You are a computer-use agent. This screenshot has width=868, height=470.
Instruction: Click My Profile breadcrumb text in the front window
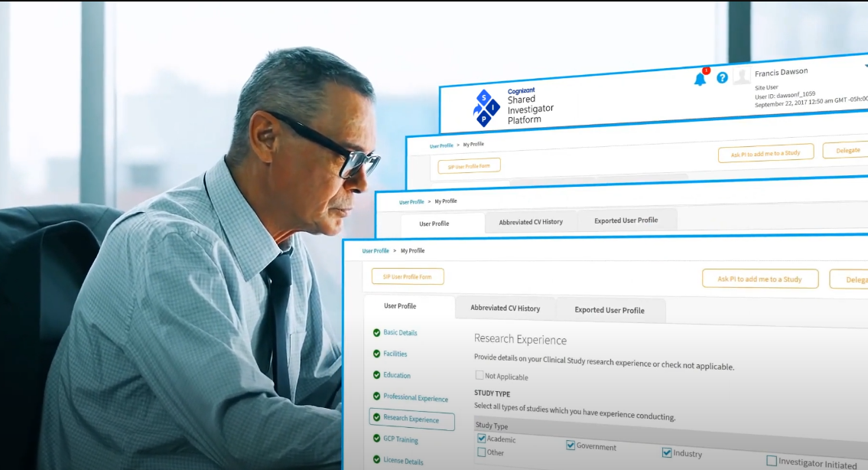coord(412,250)
